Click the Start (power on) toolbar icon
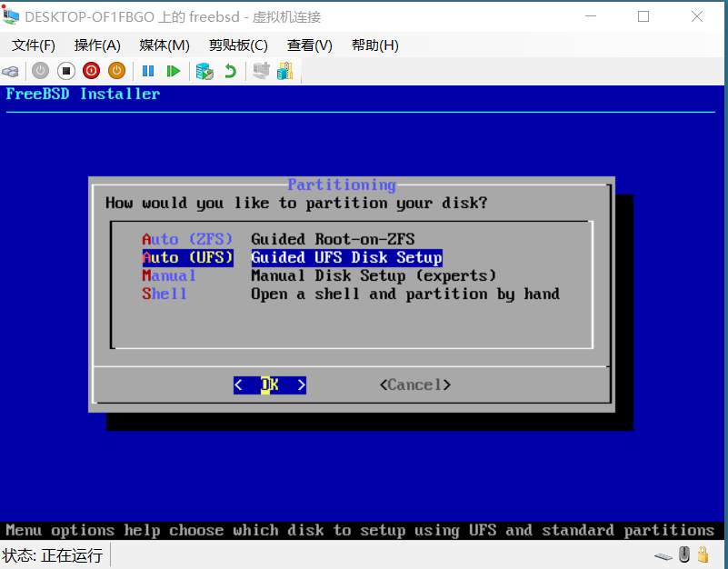Image resolution: width=728 pixels, height=569 pixels. (40, 71)
